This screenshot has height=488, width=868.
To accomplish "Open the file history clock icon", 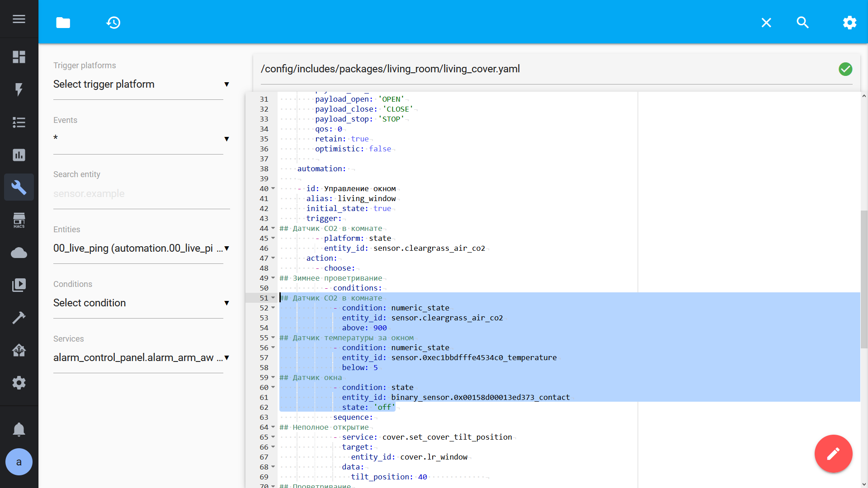I will coord(113,23).
